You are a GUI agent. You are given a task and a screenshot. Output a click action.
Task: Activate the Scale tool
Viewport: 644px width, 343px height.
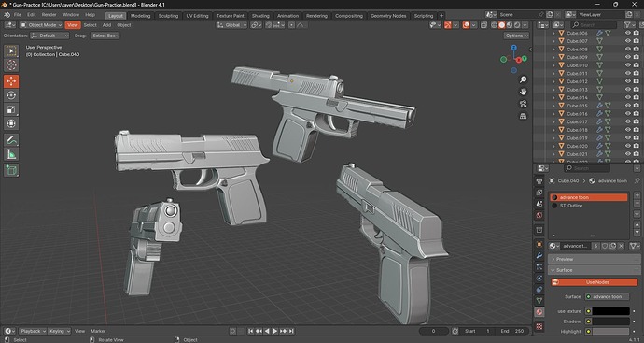pyautogui.click(x=11, y=109)
